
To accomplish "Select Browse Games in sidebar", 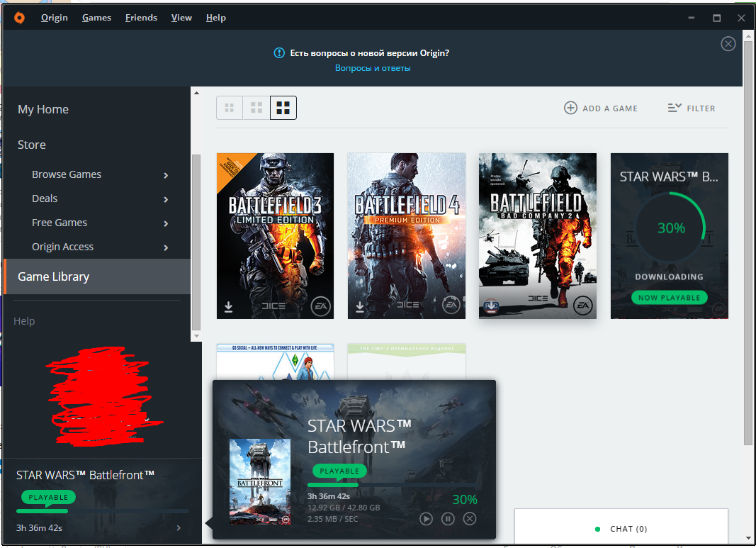I will coord(67,174).
